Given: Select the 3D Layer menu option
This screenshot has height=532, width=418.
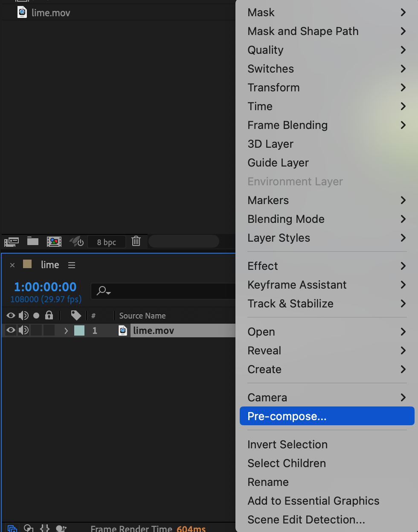Looking at the screenshot, I should point(270,144).
